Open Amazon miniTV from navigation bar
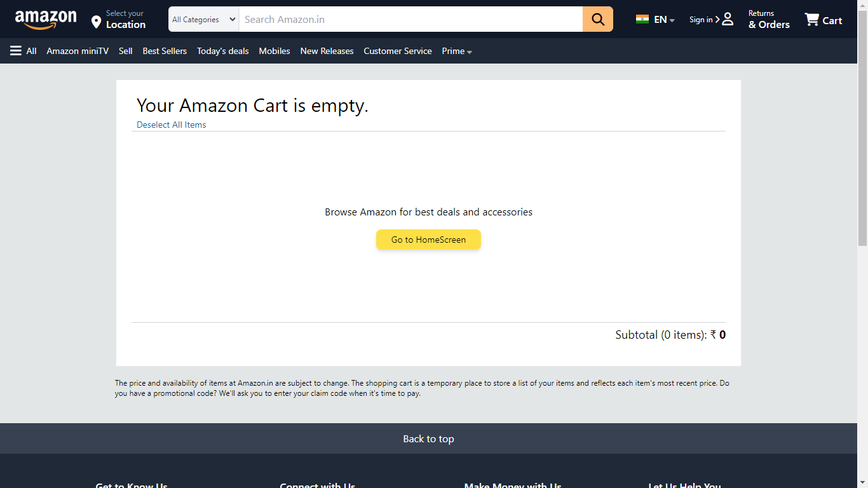 click(x=78, y=51)
